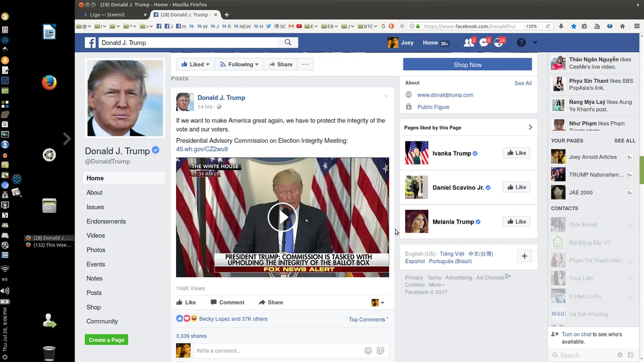Open the comment-as identity selector

(378, 303)
